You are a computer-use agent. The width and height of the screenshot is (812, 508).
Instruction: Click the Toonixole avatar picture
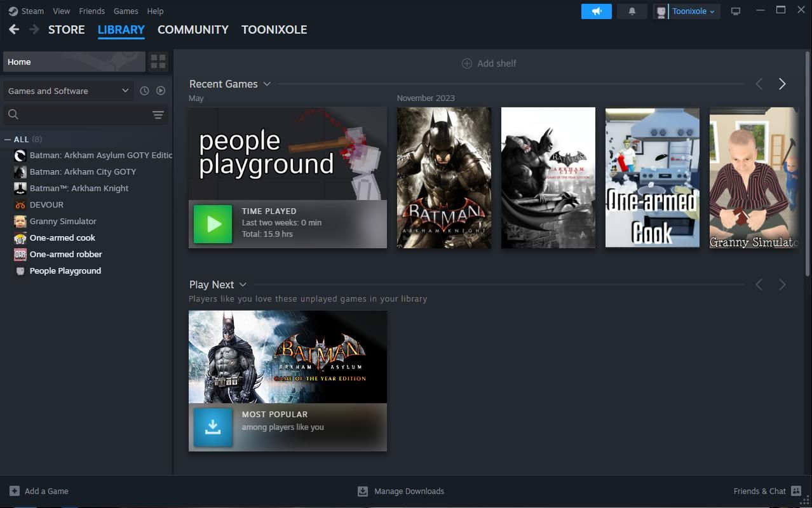click(x=661, y=11)
